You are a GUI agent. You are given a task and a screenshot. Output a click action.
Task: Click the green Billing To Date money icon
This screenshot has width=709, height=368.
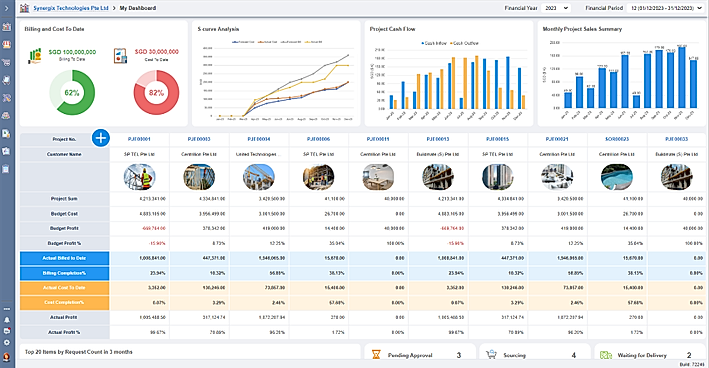coord(35,56)
